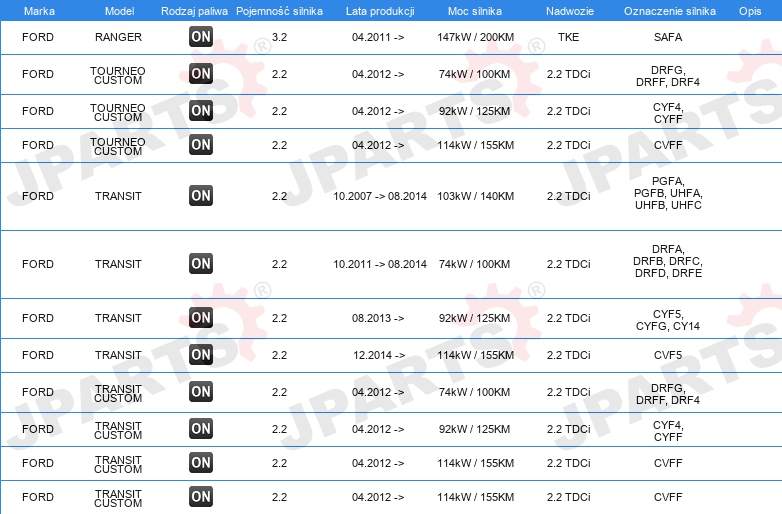The image size is (782, 514).
Task: Select the CYF5, CYFG, CY14 engine codes cell
Action: coord(668,320)
